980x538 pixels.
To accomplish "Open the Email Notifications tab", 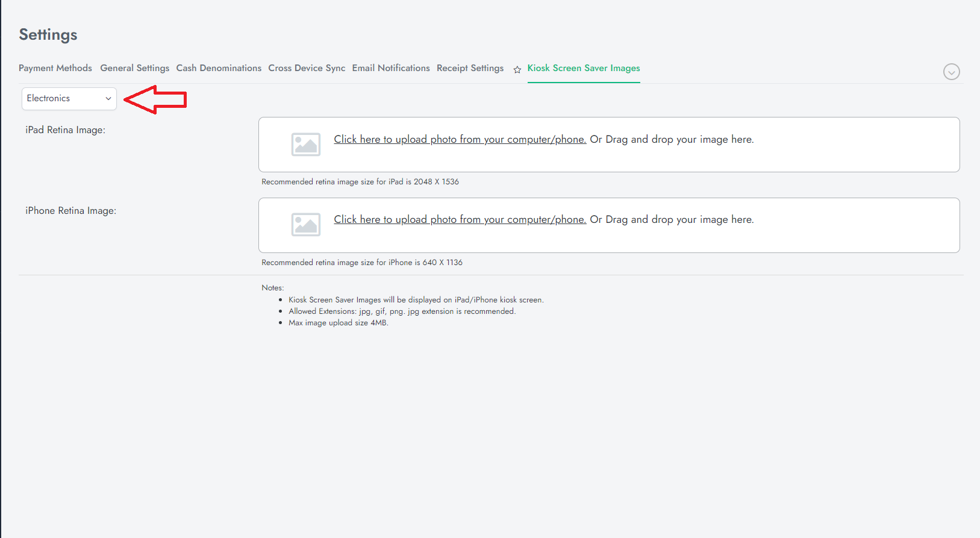I will (391, 68).
